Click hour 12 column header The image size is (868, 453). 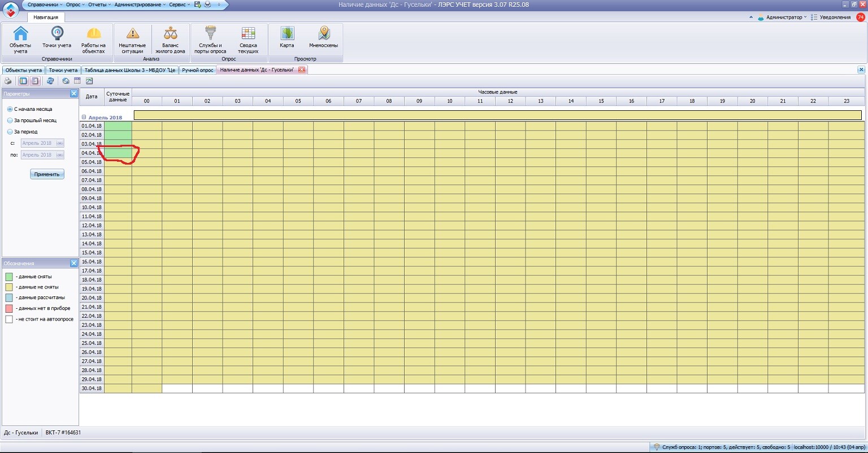(x=510, y=101)
